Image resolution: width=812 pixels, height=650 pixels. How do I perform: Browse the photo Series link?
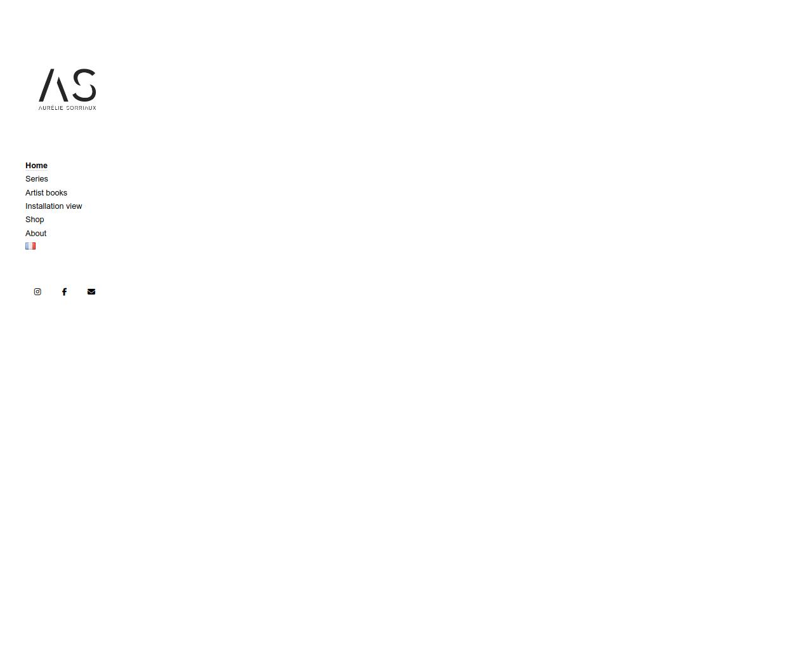tap(37, 179)
